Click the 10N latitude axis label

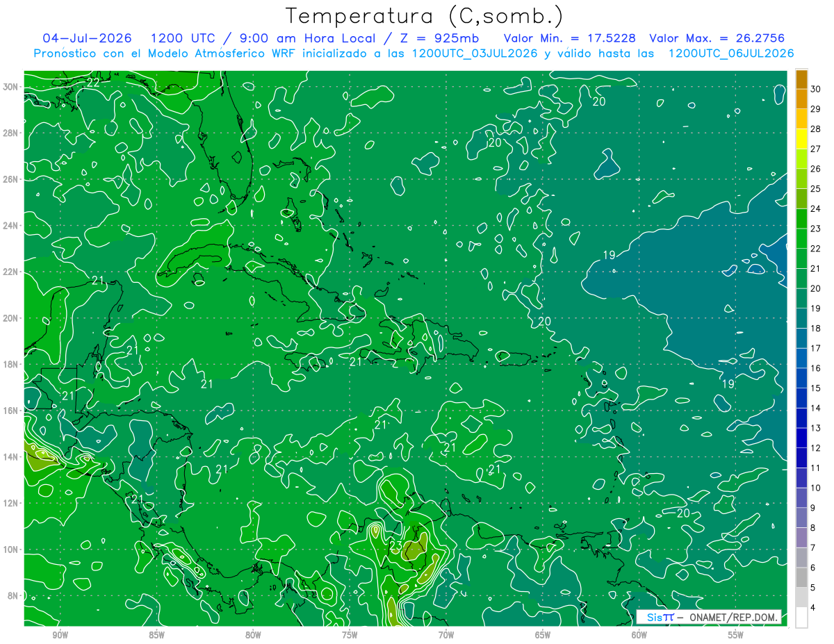point(12,550)
